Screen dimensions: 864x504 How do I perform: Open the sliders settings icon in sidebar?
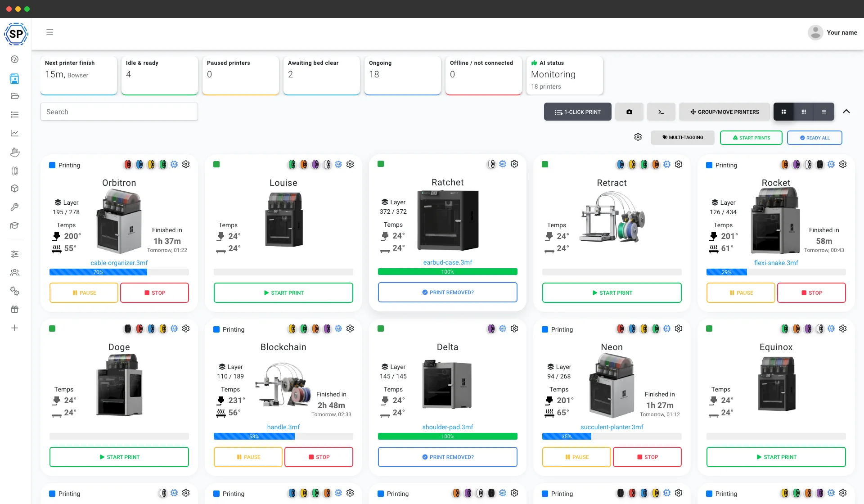tap(14, 254)
